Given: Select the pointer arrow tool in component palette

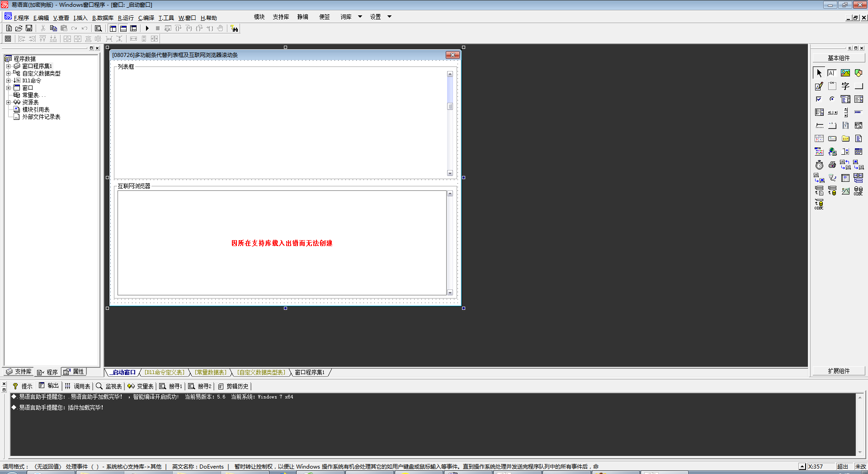Looking at the screenshot, I should coord(819,73).
